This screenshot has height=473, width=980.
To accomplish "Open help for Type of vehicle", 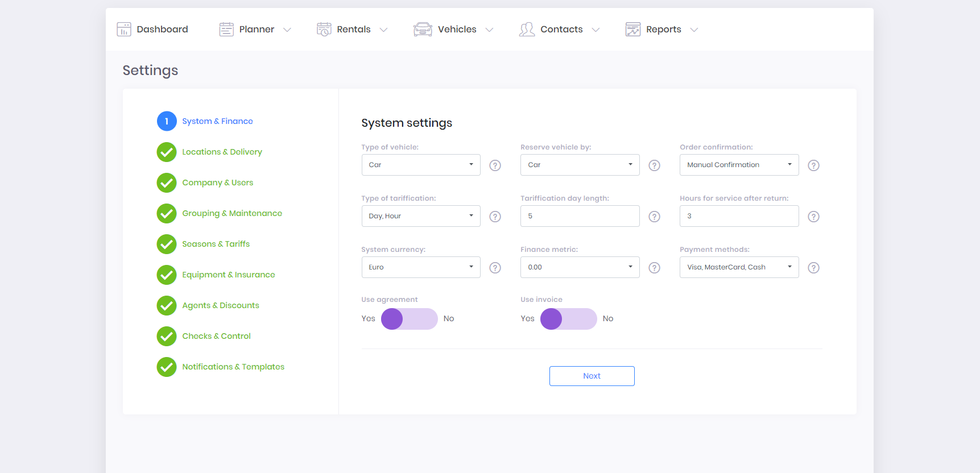I will 495,165.
